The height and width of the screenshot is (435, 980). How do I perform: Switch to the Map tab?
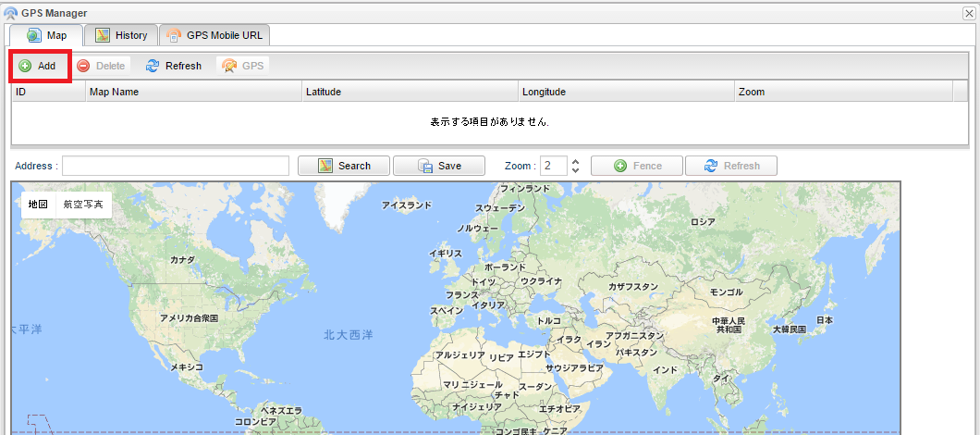(x=44, y=35)
